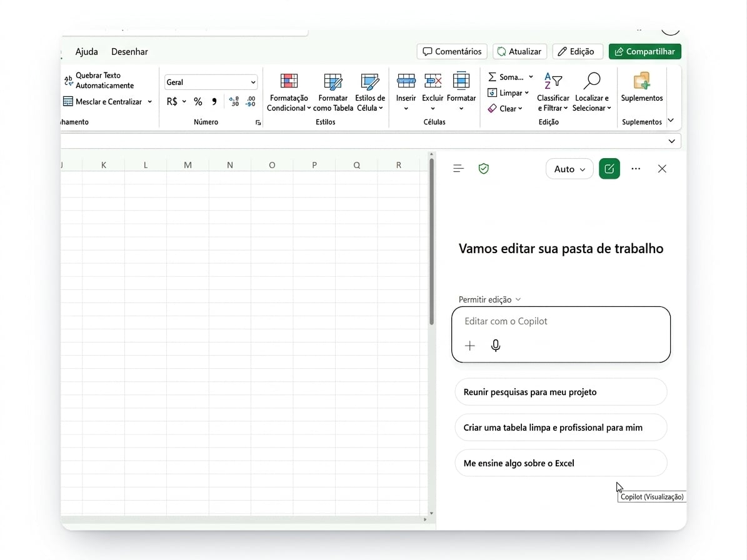Open Formatar como Tabela gallery
The height and width of the screenshot is (560, 747).
pyautogui.click(x=333, y=92)
